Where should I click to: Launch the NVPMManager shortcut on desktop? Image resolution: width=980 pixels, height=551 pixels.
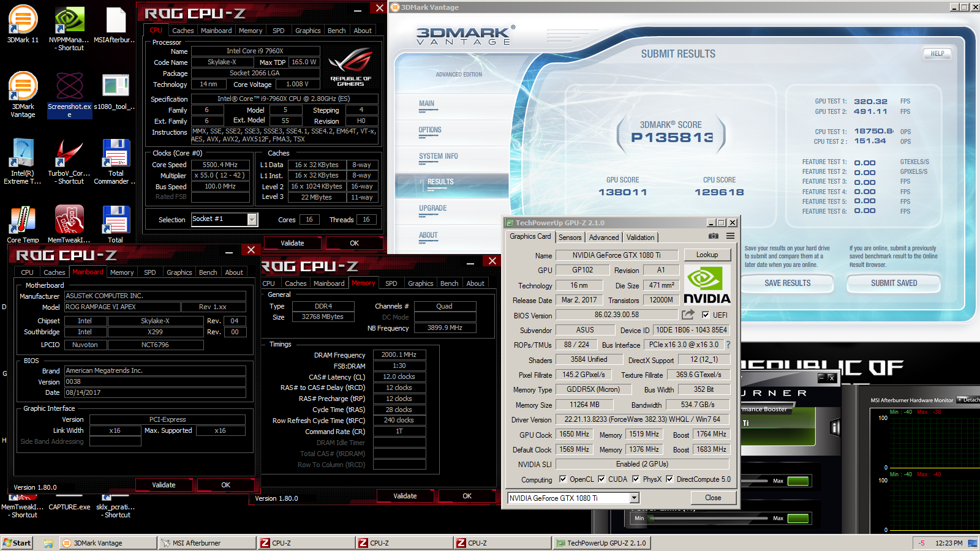(x=69, y=29)
